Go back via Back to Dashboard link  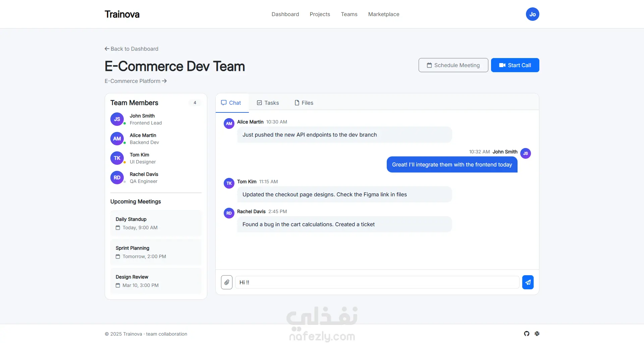click(x=131, y=49)
